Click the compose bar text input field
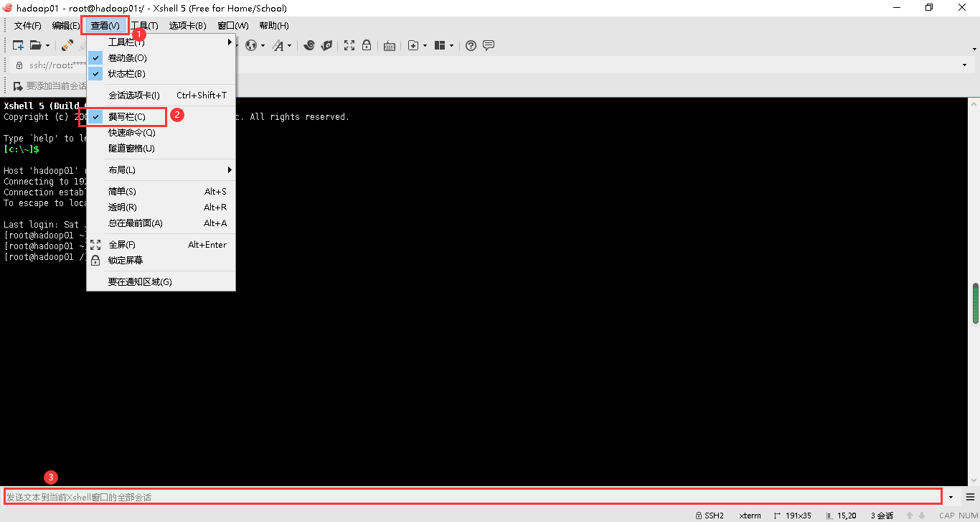This screenshot has width=980, height=522. [472, 496]
